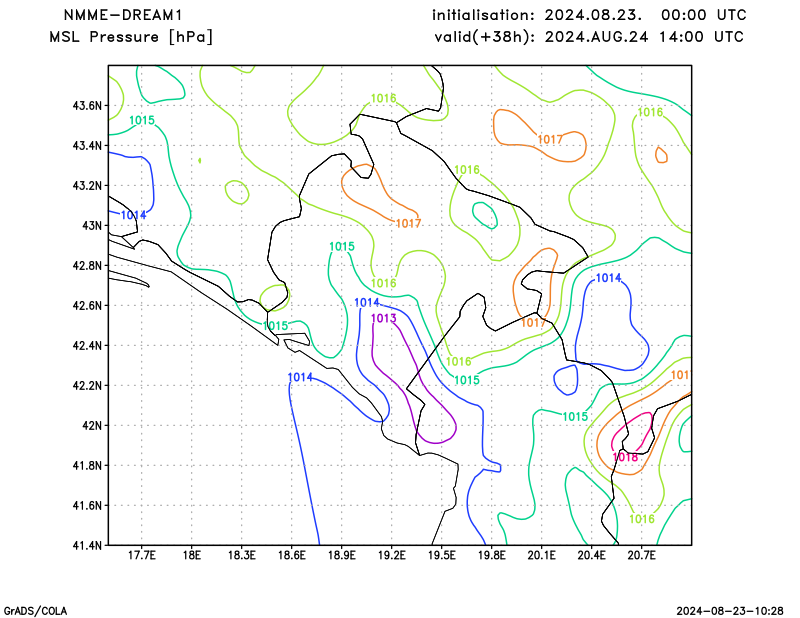Screen dimensions: 800x618
Task: Click the 41.6N latitude label
Action: [87, 506]
